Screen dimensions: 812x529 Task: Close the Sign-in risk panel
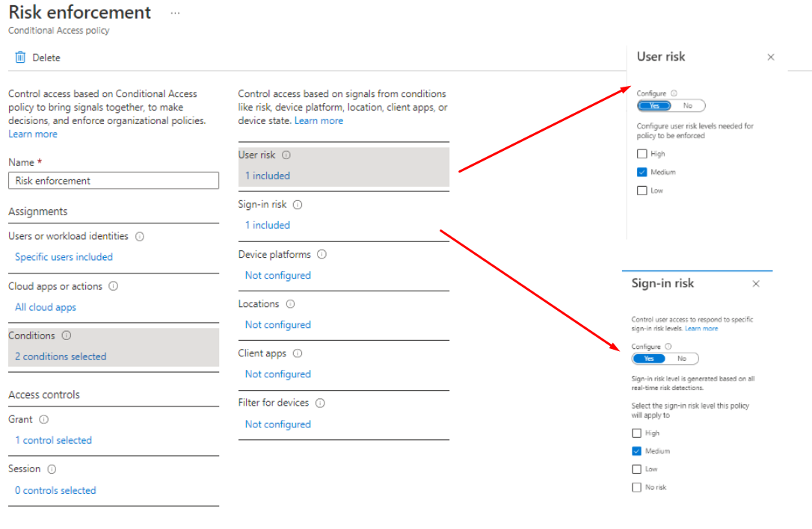(756, 284)
